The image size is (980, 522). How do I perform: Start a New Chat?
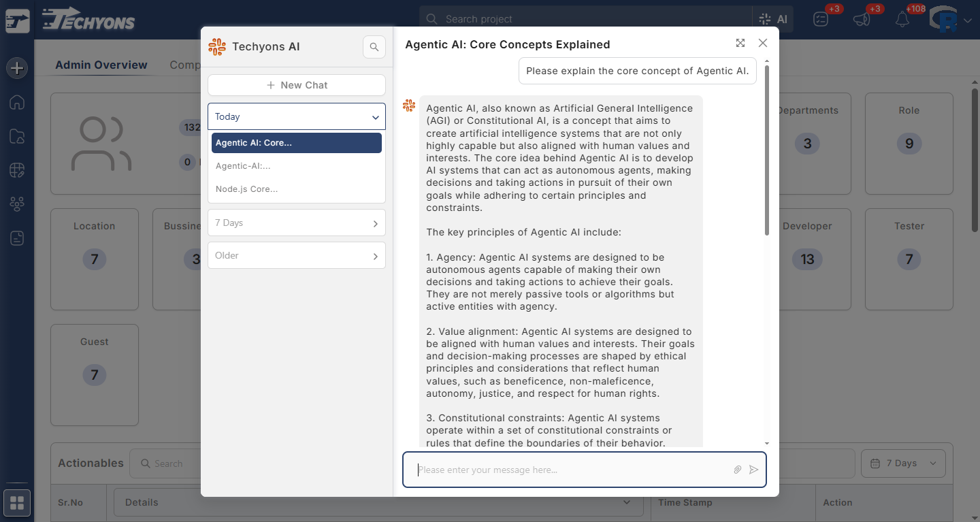click(297, 85)
